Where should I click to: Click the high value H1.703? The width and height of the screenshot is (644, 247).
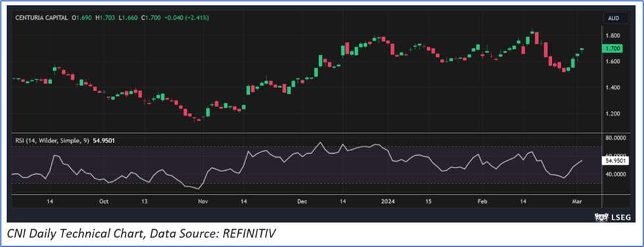coord(105,18)
